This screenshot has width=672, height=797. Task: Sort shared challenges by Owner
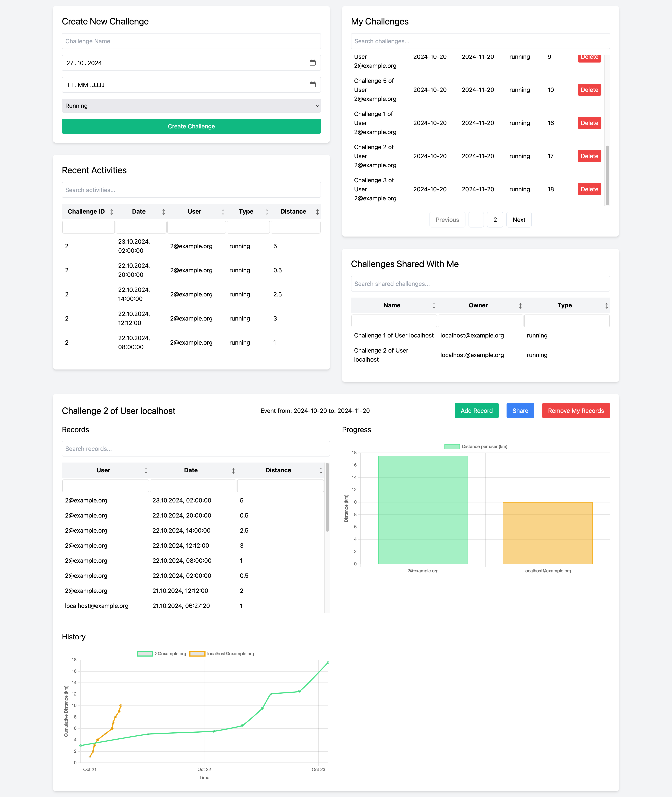[x=520, y=306]
